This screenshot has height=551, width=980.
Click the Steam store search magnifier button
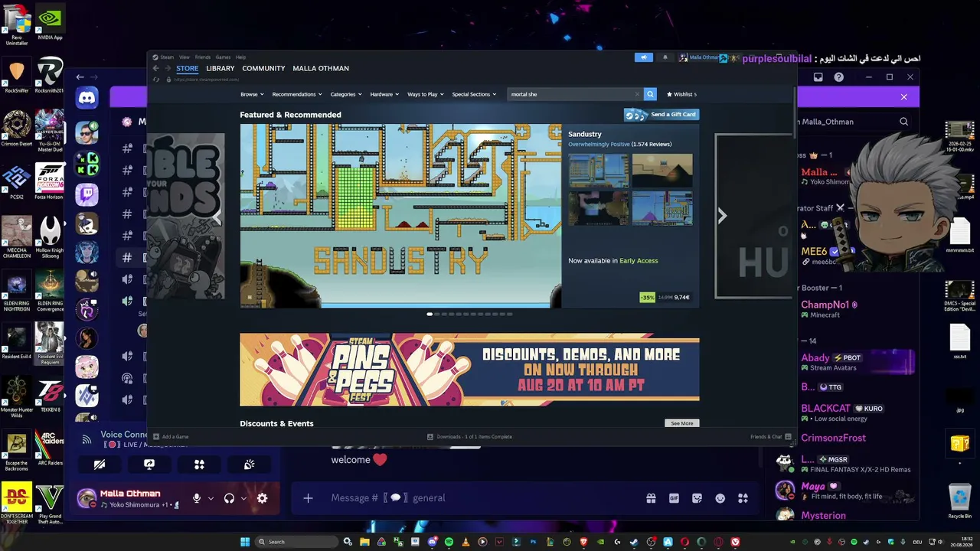[650, 94]
